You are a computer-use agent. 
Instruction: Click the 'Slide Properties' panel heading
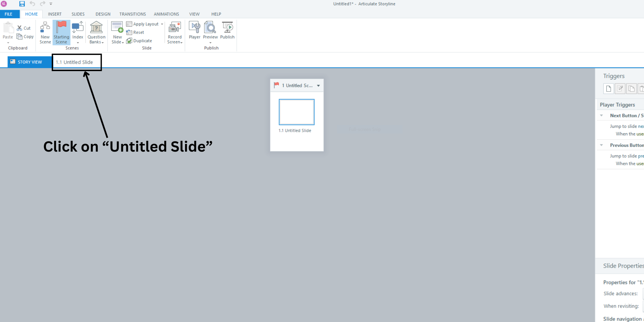(x=623, y=266)
